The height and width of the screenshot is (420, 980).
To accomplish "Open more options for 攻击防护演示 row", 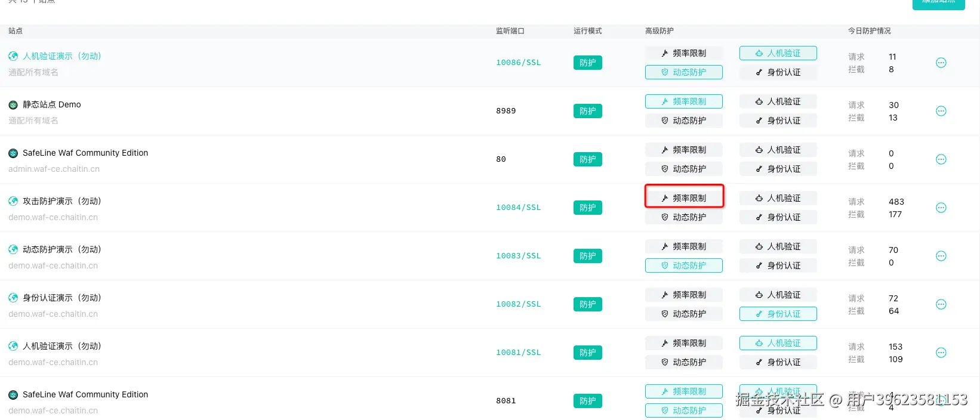I will tap(941, 208).
